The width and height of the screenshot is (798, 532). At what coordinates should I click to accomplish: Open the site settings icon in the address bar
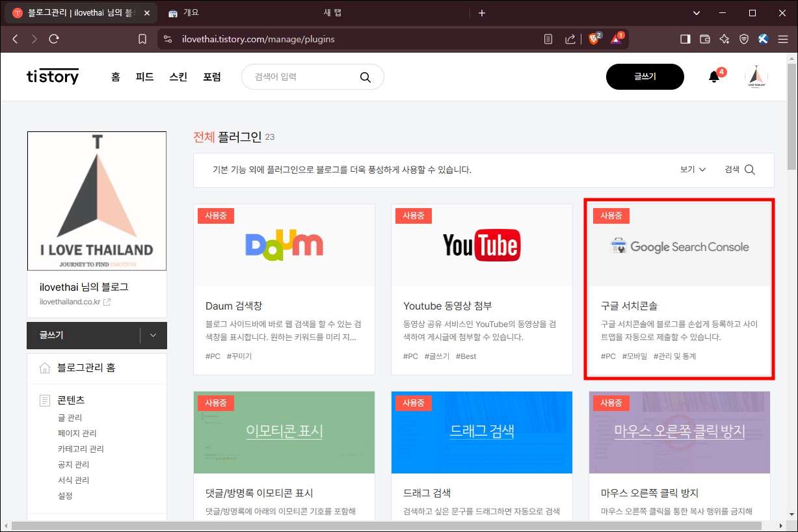coord(168,39)
